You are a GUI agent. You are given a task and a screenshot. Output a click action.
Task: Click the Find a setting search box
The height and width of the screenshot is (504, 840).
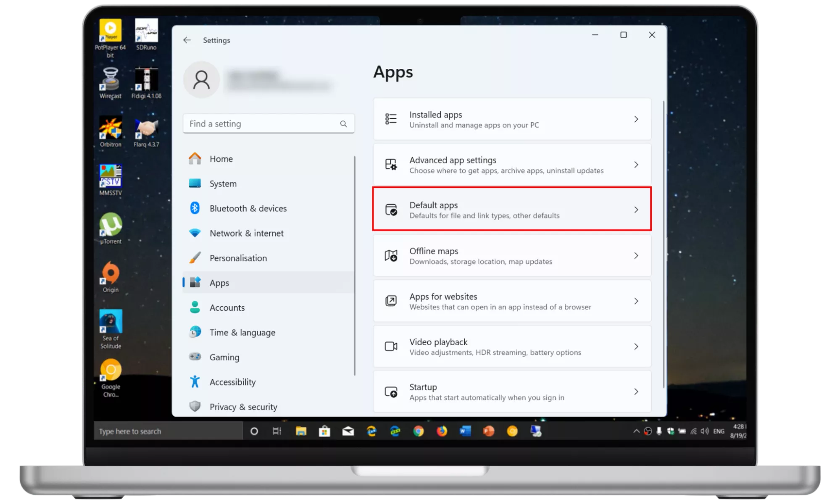point(261,124)
